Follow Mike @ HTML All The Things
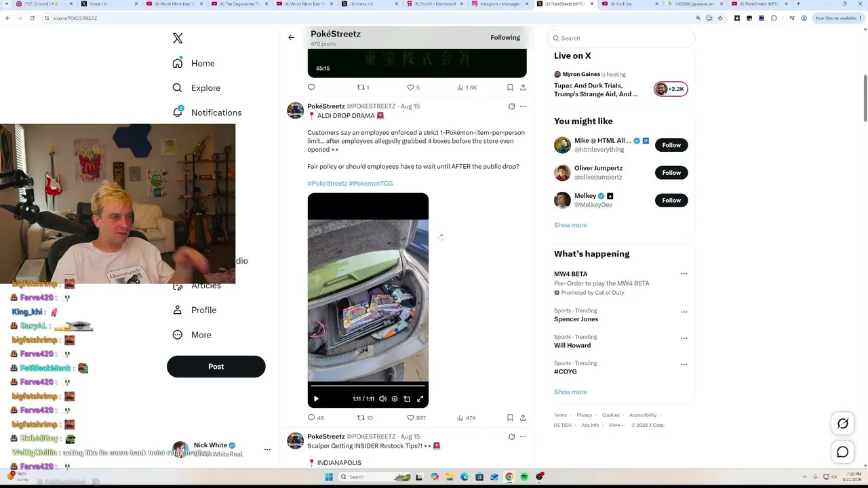This screenshot has width=868, height=488. [x=671, y=145]
